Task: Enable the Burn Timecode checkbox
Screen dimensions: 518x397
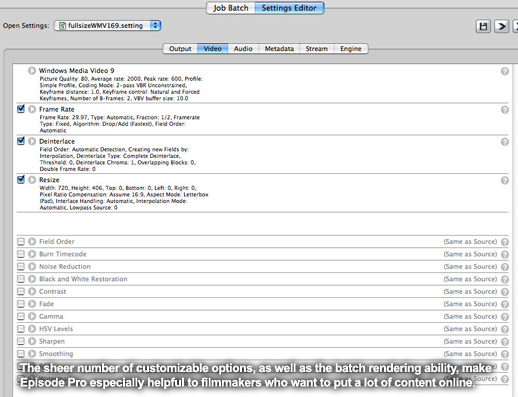Action: [21, 254]
